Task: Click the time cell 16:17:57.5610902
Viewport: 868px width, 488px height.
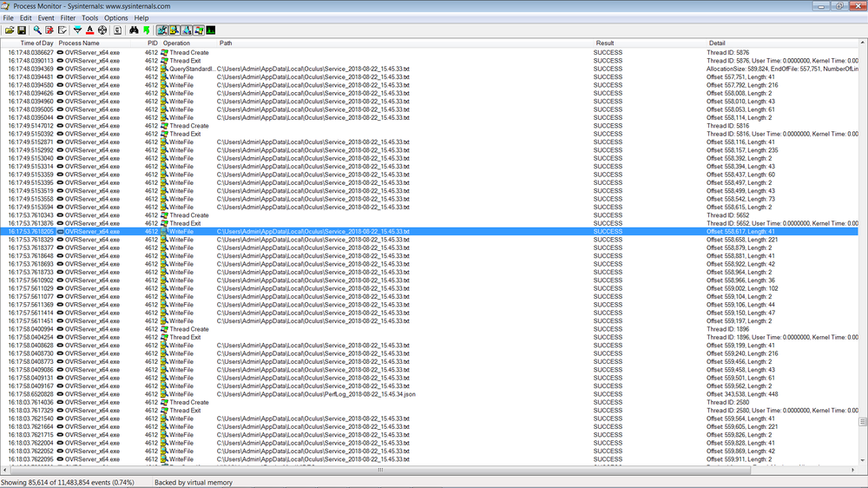Action: [30, 280]
